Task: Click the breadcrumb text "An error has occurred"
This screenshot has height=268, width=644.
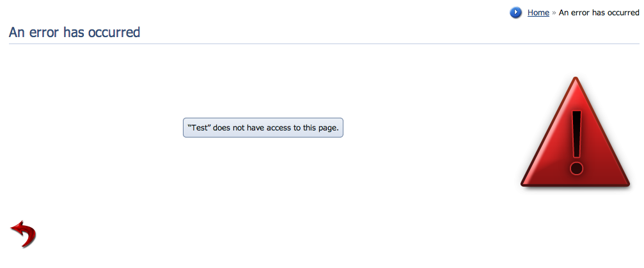Action: click(599, 13)
